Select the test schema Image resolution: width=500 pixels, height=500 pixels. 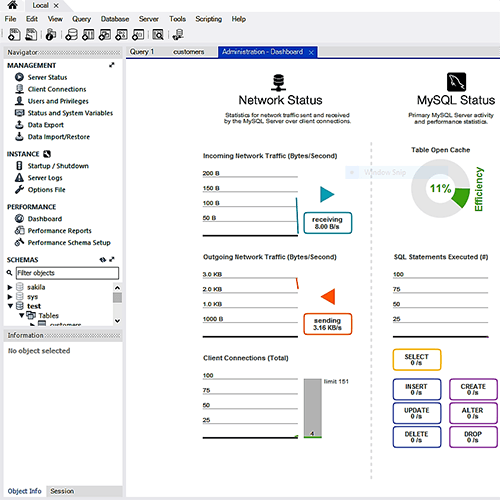click(x=34, y=306)
